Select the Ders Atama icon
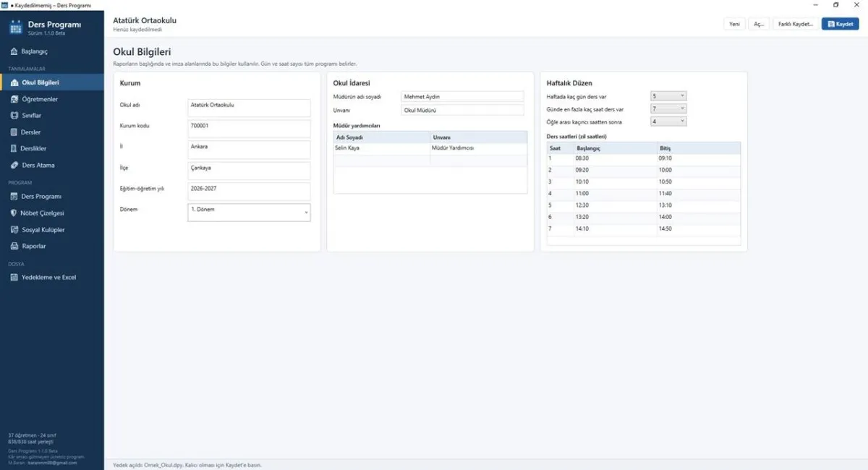 (14, 165)
